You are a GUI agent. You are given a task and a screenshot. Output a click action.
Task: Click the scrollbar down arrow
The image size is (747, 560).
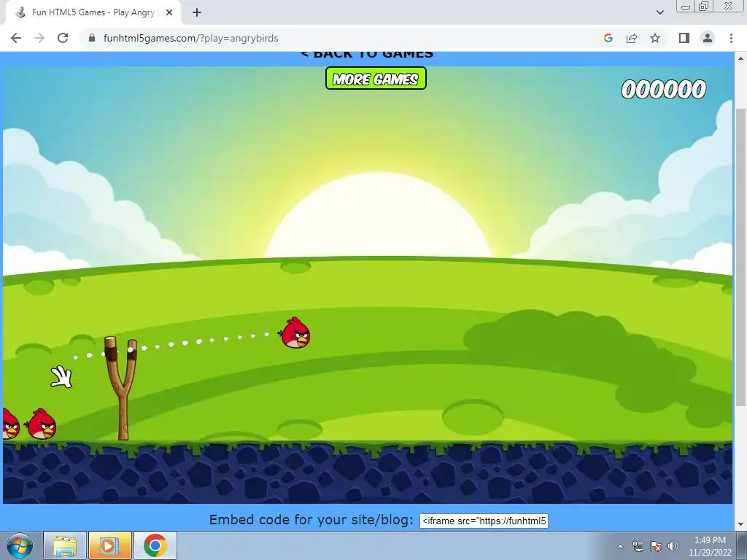click(740, 524)
